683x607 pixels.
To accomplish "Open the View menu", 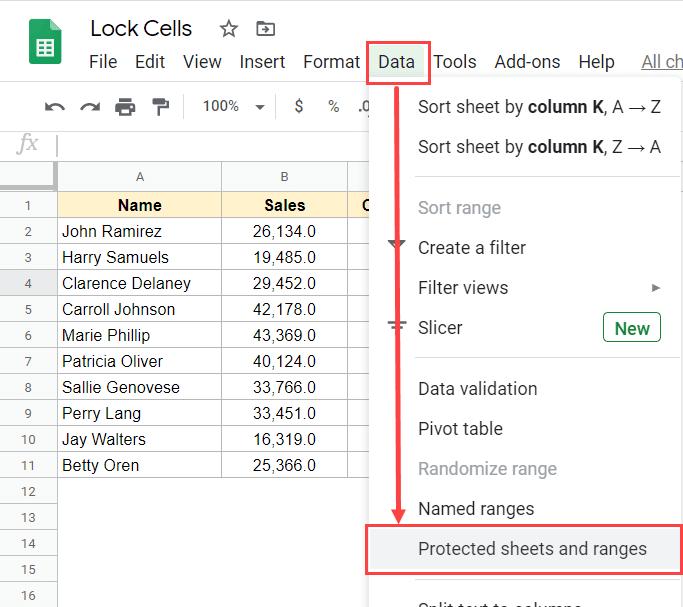I will coord(202,62).
